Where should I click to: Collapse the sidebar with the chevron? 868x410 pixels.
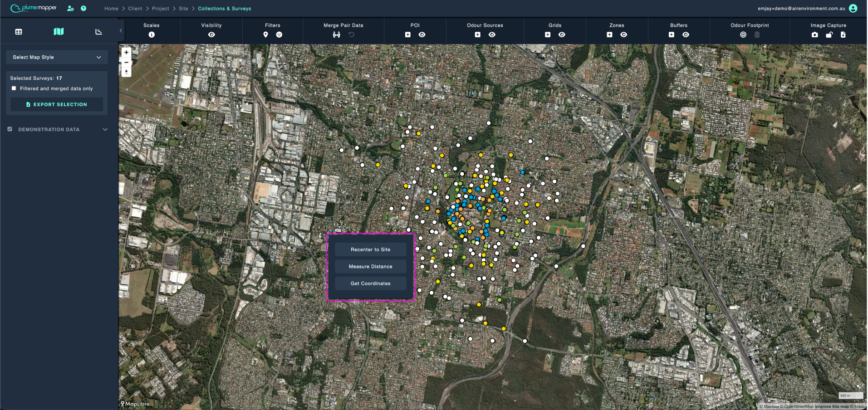point(121,30)
